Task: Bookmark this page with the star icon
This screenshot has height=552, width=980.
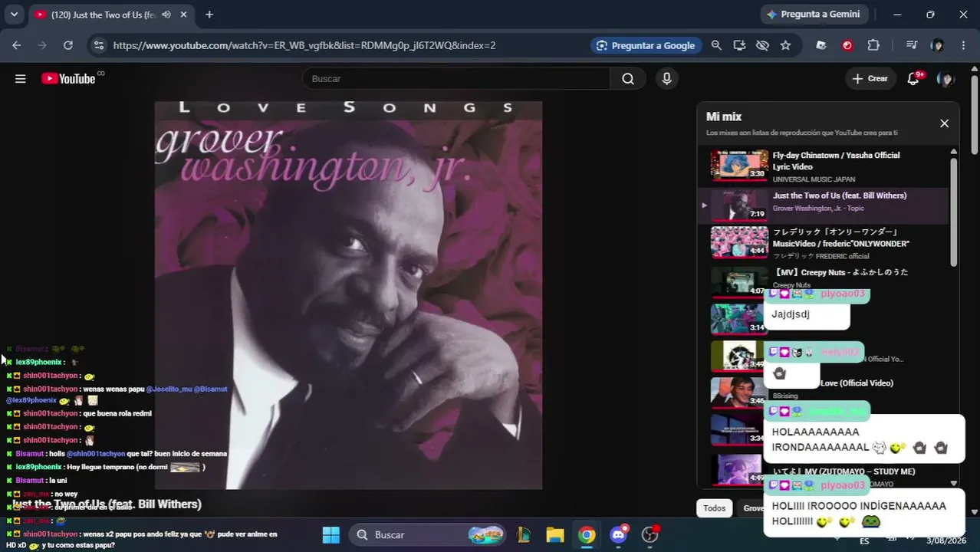Action: coord(785,45)
